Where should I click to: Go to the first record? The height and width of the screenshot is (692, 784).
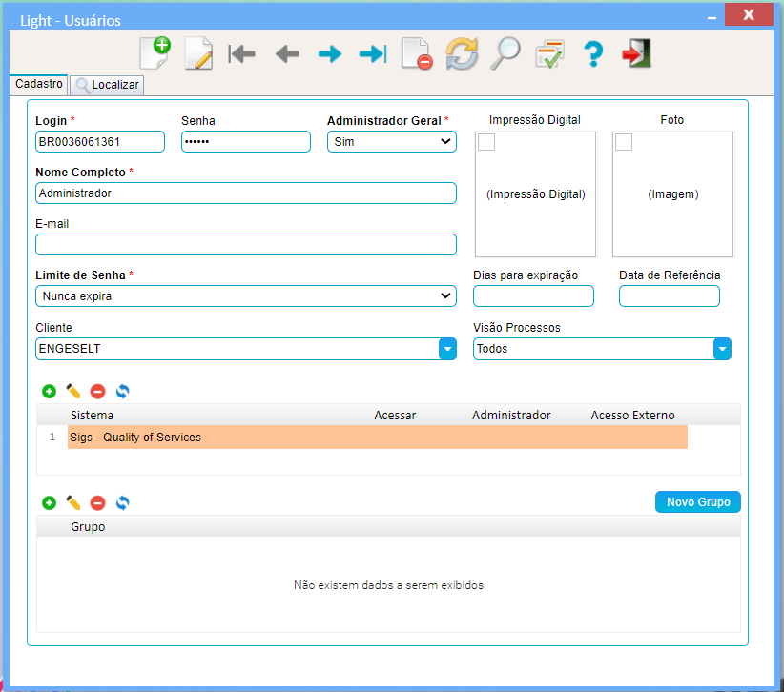[x=242, y=54]
